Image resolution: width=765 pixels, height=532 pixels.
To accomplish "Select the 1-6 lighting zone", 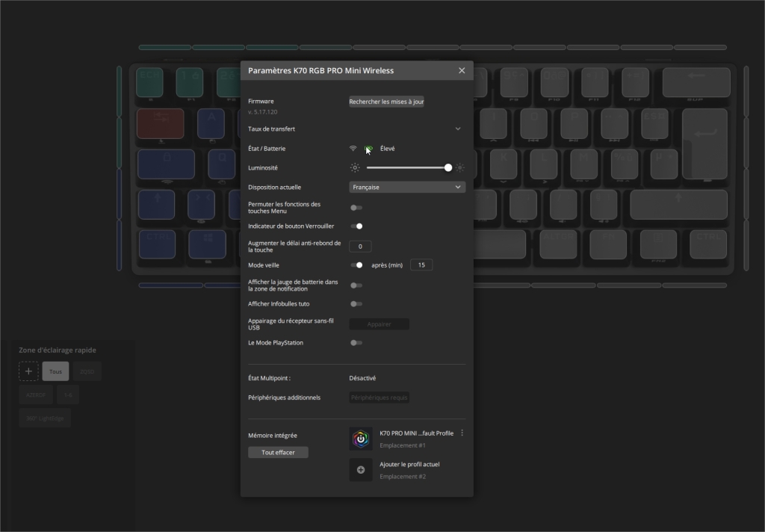I will pos(68,395).
